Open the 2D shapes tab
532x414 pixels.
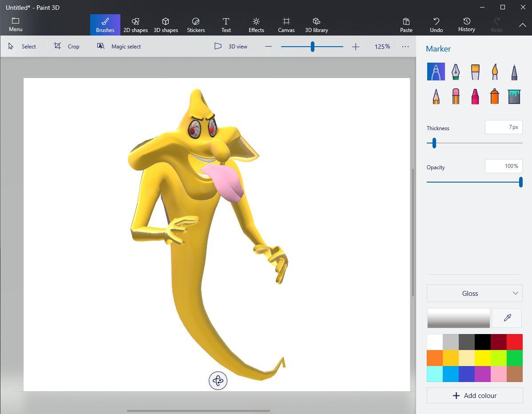coord(135,25)
